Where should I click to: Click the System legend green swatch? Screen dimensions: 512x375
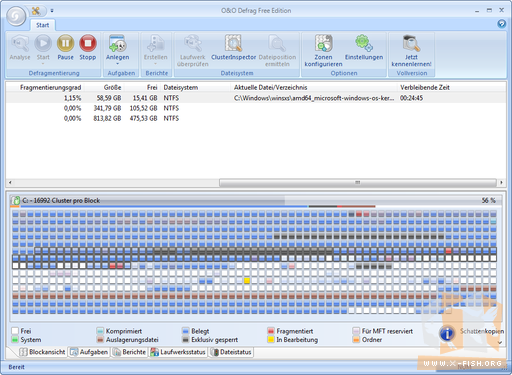point(15,340)
